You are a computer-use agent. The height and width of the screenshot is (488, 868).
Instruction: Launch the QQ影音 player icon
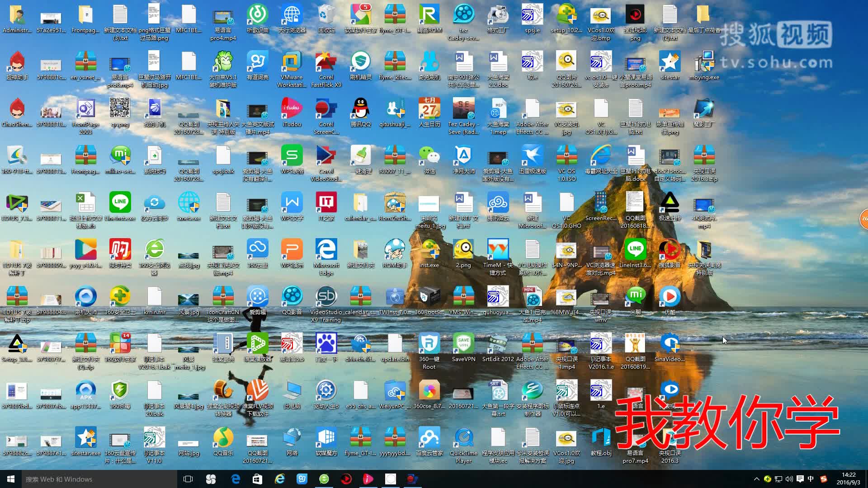point(292,300)
